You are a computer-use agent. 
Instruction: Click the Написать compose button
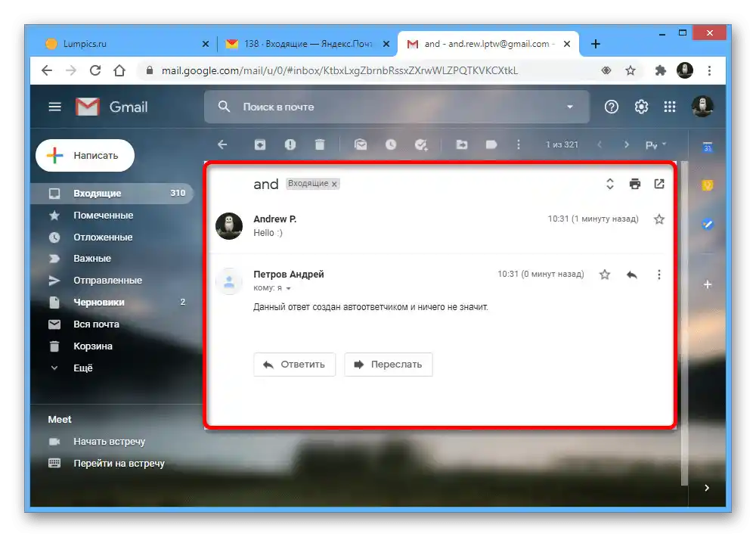click(85, 155)
